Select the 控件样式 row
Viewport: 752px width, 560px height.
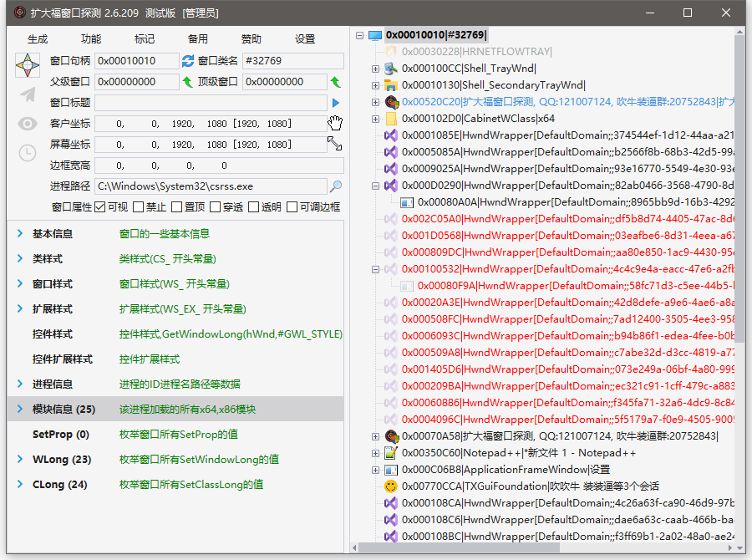(175, 334)
